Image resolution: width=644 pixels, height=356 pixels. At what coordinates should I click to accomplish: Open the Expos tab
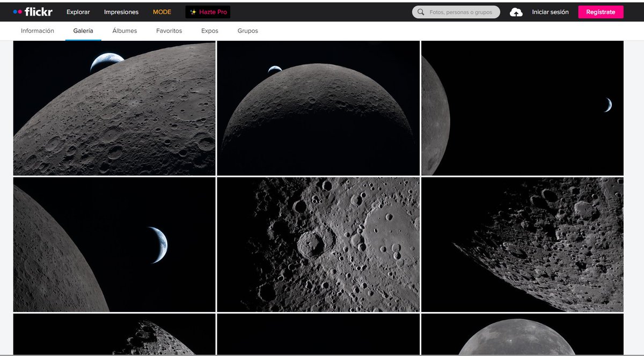[x=210, y=31]
